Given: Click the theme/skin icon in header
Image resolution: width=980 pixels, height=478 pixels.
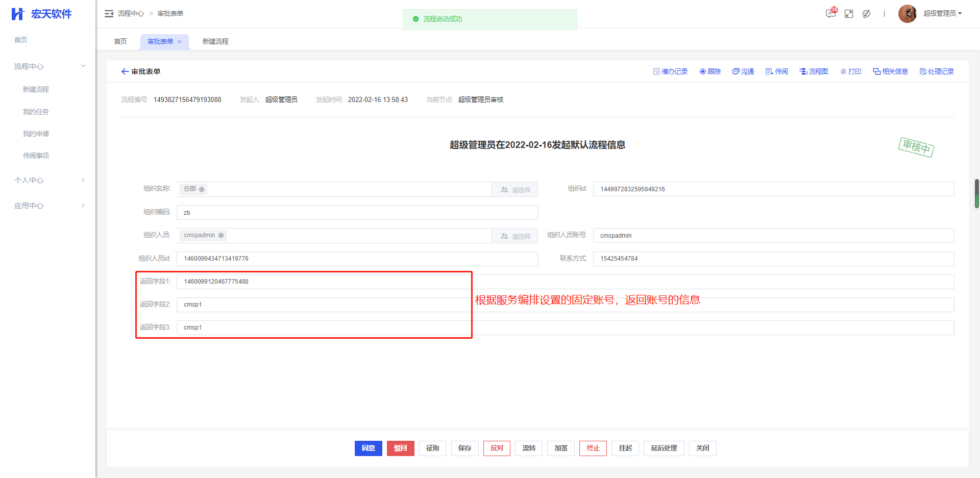Looking at the screenshot, I should click(866, 14).
